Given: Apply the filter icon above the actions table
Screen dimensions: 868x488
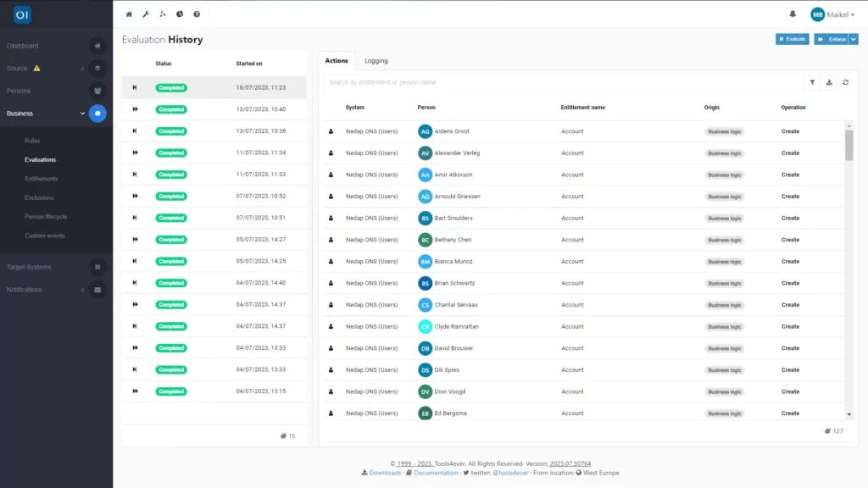Looking at the screenshot, I should pyautogui.click(x=812, y=82).
